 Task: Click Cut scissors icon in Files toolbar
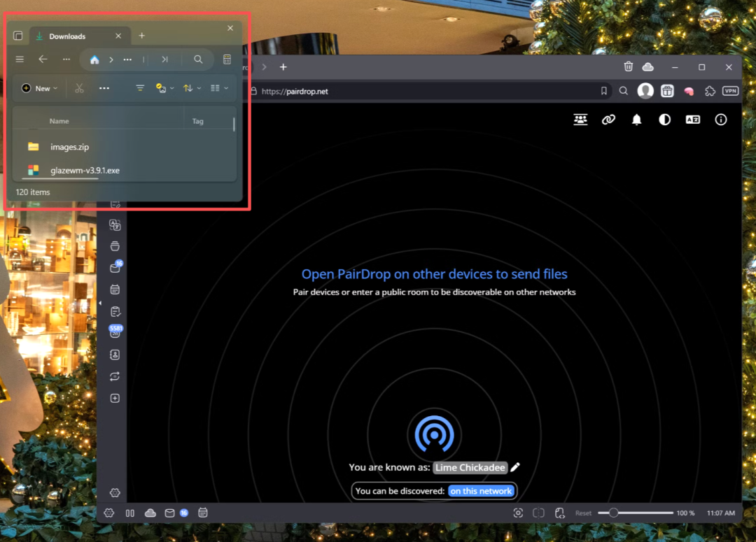click(x=79, y=88)
